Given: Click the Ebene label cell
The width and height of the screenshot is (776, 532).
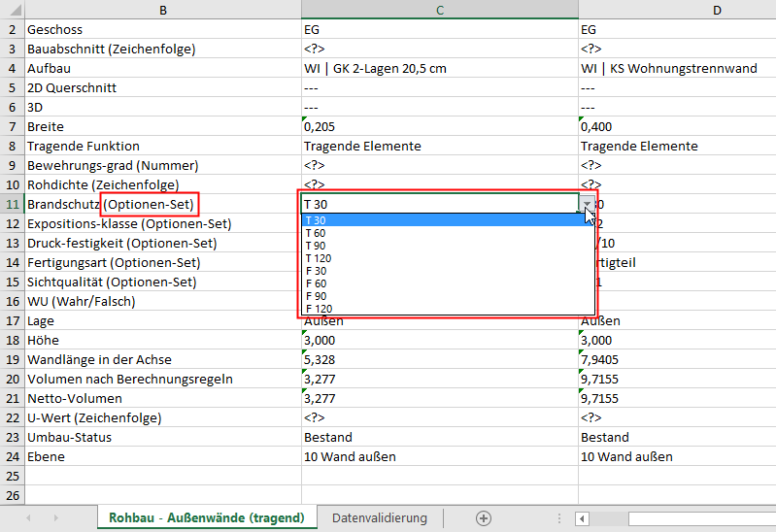Looking at the screenshot, I should 163,457.
